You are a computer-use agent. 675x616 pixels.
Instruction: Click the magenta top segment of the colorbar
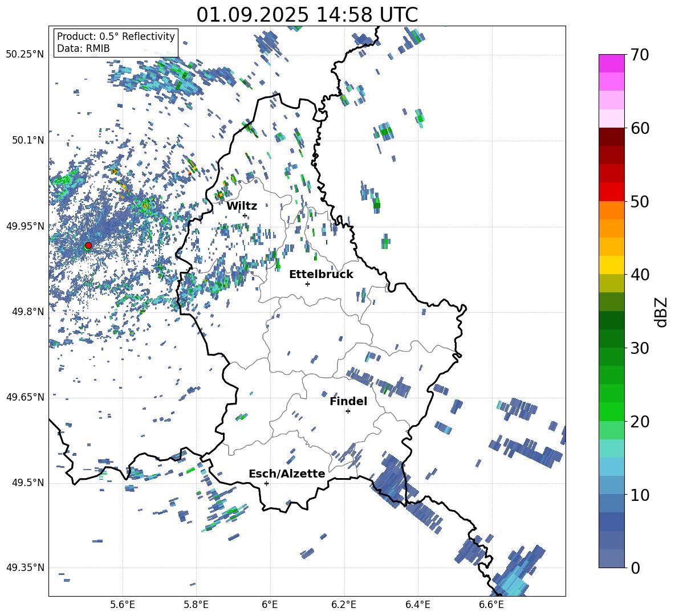pyautogui.click(x=611, y=64)
